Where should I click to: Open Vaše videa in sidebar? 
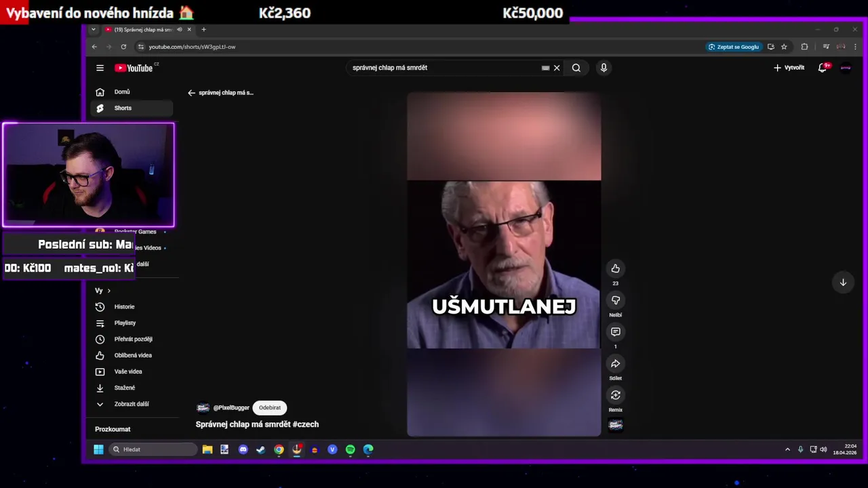coord(132,372)
